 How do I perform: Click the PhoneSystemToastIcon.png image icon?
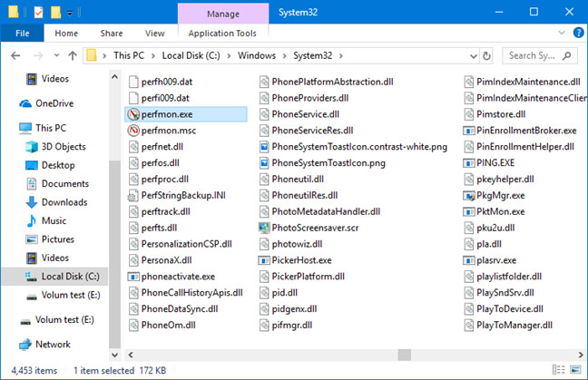(x=264, y=163)
